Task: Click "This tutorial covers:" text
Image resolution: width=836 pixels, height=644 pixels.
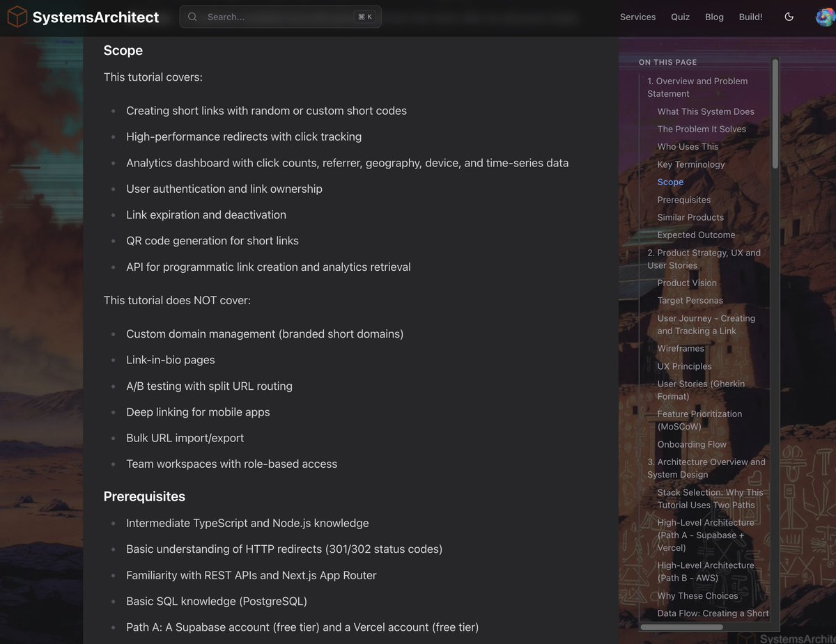Action: click(153, 77)
